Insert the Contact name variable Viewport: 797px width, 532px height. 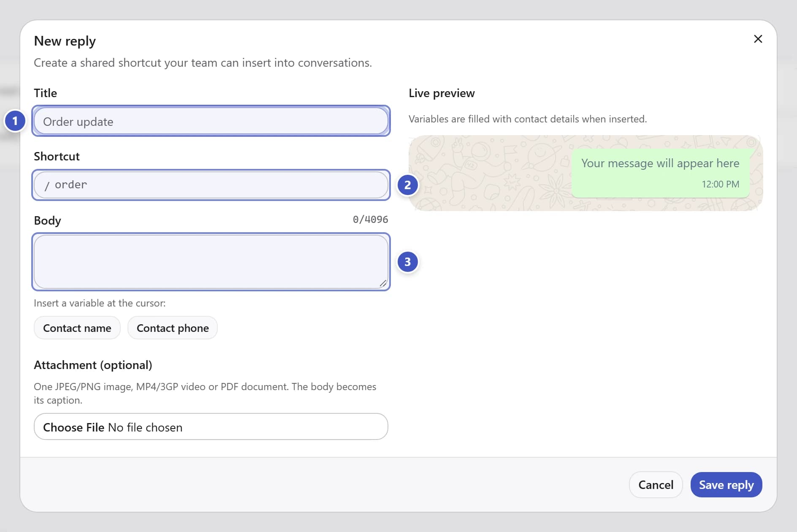click(x=77, y=328)
